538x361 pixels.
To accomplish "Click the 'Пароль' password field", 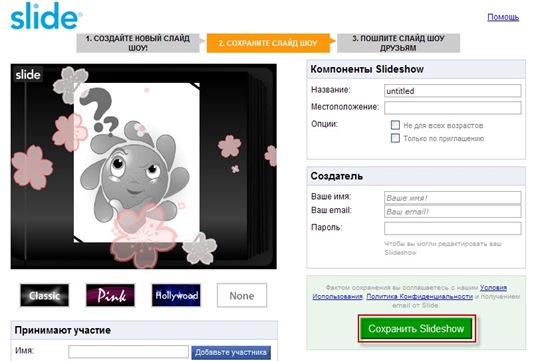I will pos(453,228).
